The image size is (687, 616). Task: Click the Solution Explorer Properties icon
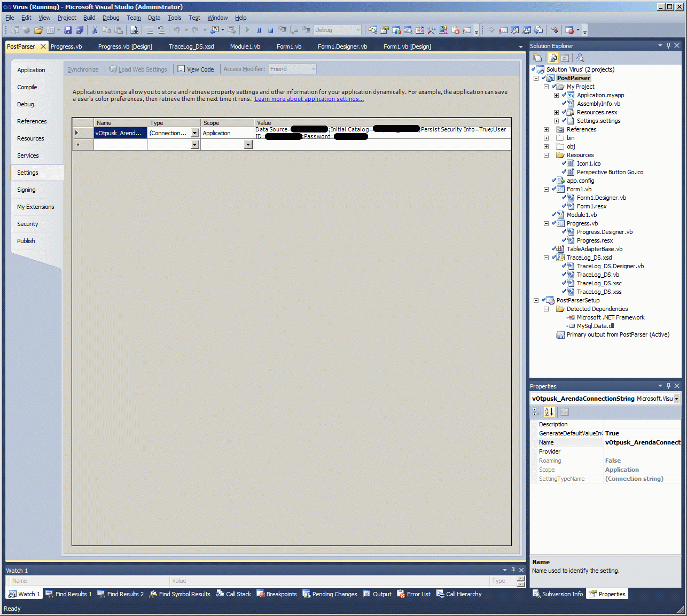[x=538, y=58]
